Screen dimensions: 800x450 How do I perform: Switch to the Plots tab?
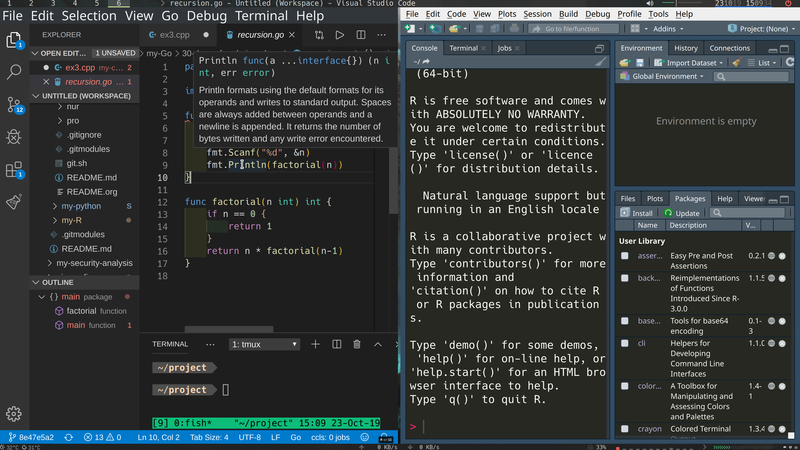[x=655, y=199]
